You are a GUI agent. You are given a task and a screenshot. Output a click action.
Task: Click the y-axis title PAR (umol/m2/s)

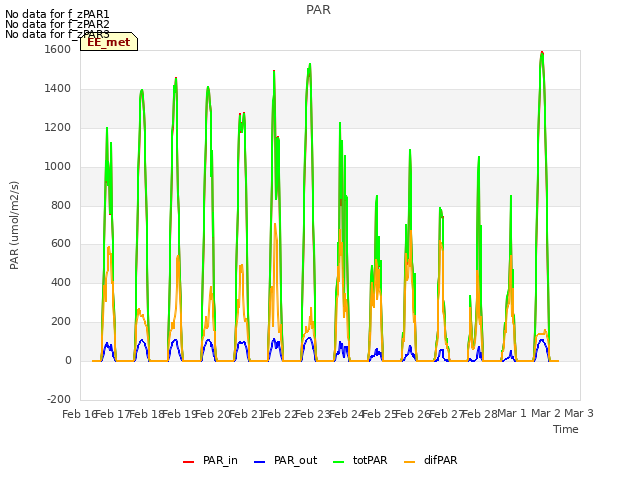pos(14,225)
